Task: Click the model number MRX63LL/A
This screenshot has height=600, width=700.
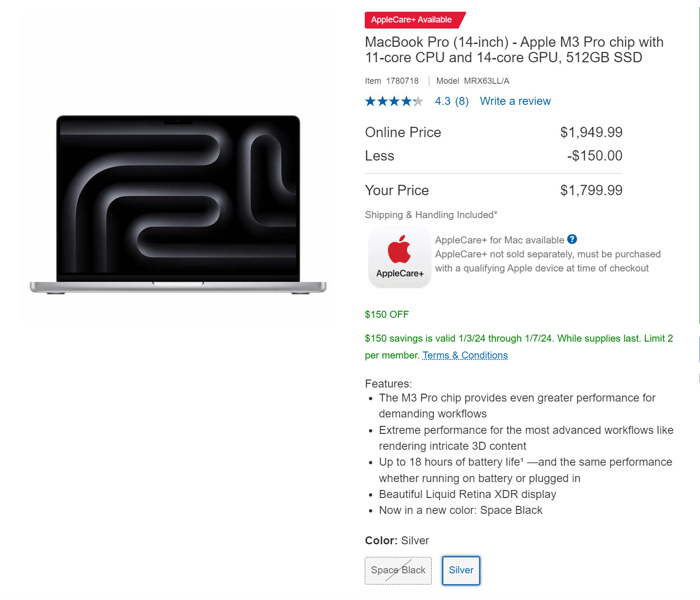Action: pos(486,81)
